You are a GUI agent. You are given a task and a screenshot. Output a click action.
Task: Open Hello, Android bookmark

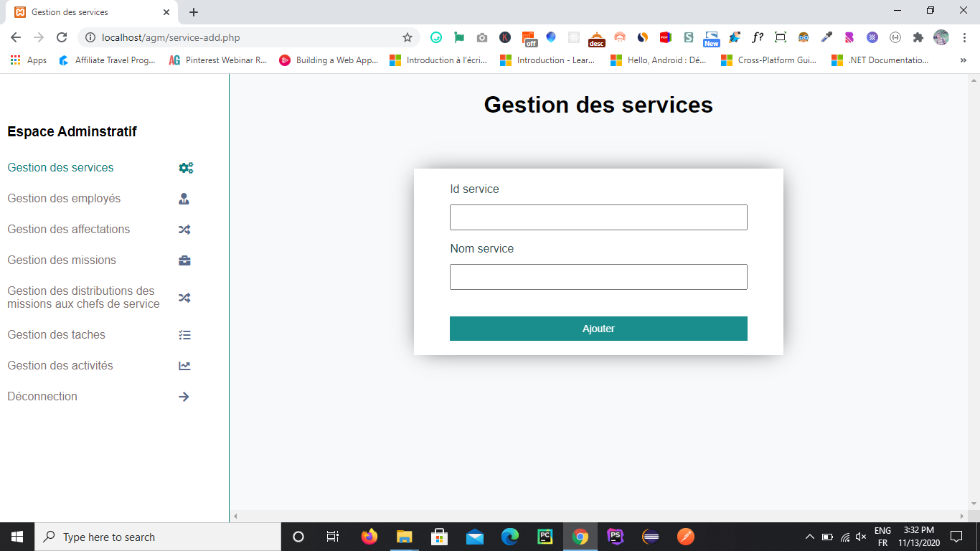click(x=659, y=60)
